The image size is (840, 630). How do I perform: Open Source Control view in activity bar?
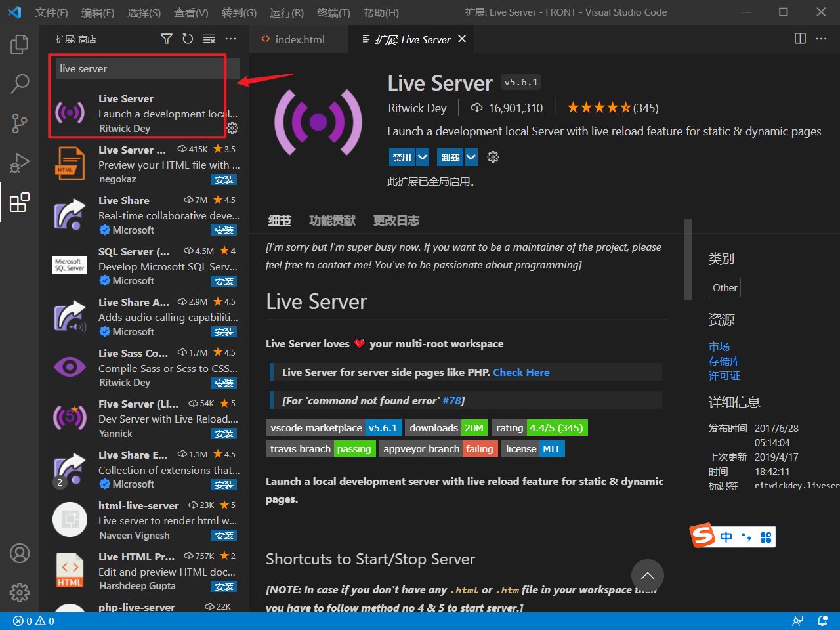click(x=20, y=123)
